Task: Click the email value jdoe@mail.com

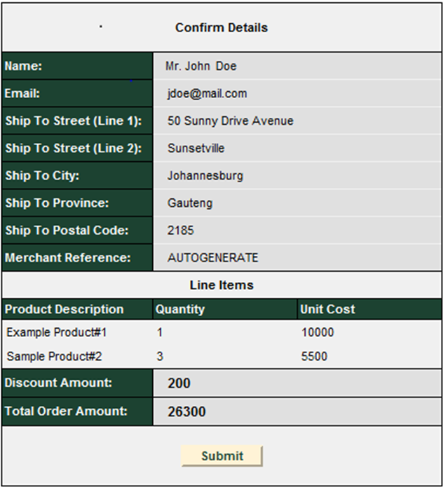Action: tap(207, 94)
